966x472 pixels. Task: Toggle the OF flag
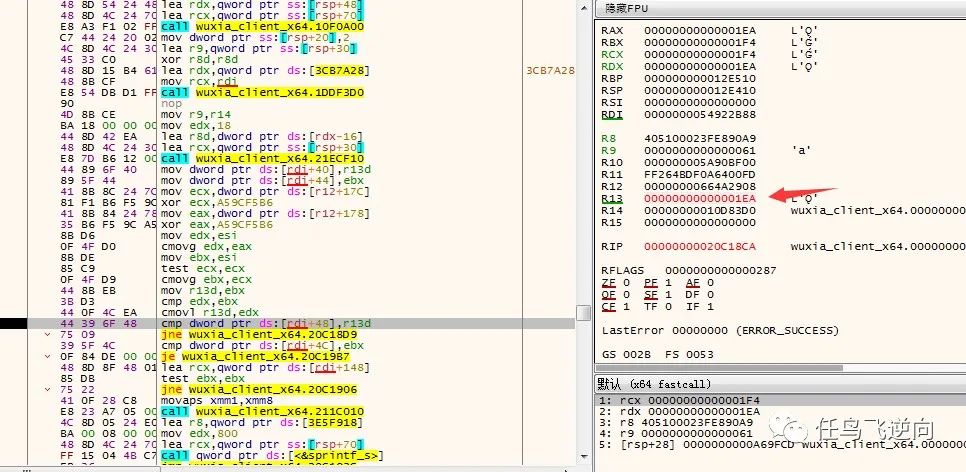pos(611,295)
